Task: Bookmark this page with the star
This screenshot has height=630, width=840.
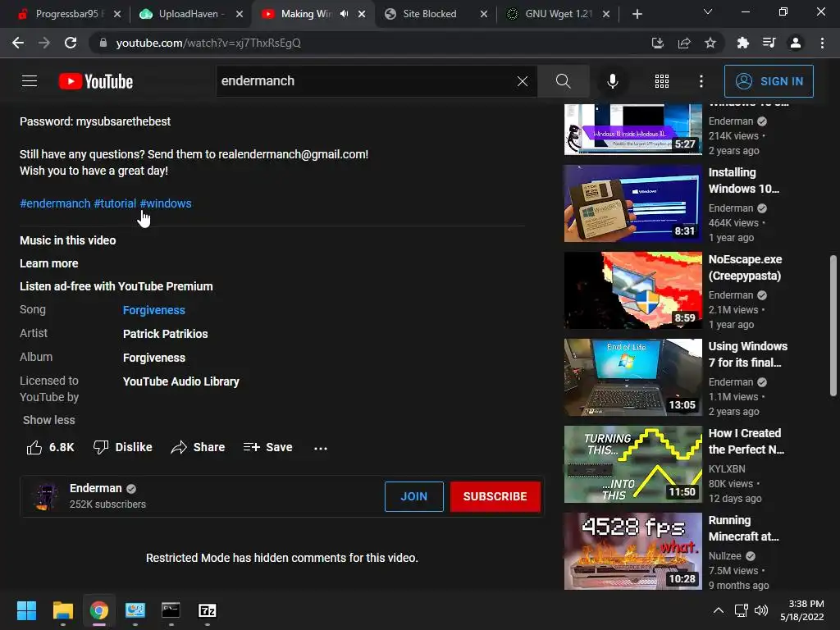Action: click(x=710, y=43)
